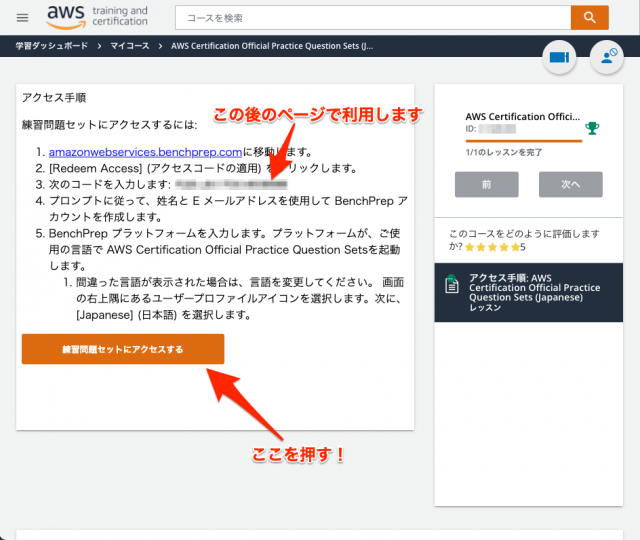Open the hamburger navigation menu
This screenshot has height=540, width=640.
[22, 18]
